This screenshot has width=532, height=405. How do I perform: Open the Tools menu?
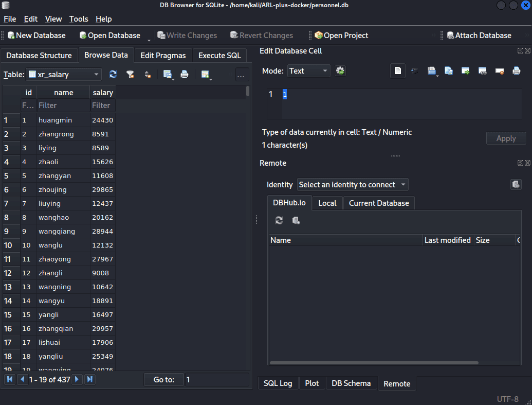point(79,19)
